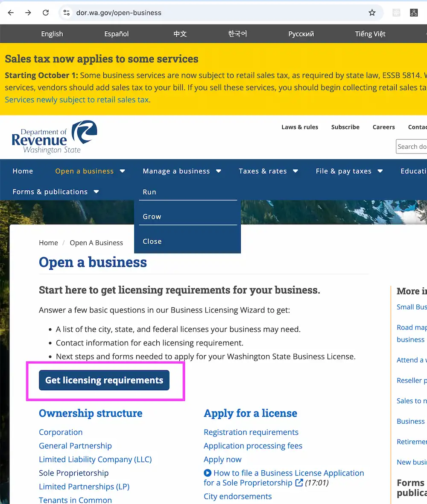
Task: Click the browser forward arrow icon
Action: (x=28, y=12)
